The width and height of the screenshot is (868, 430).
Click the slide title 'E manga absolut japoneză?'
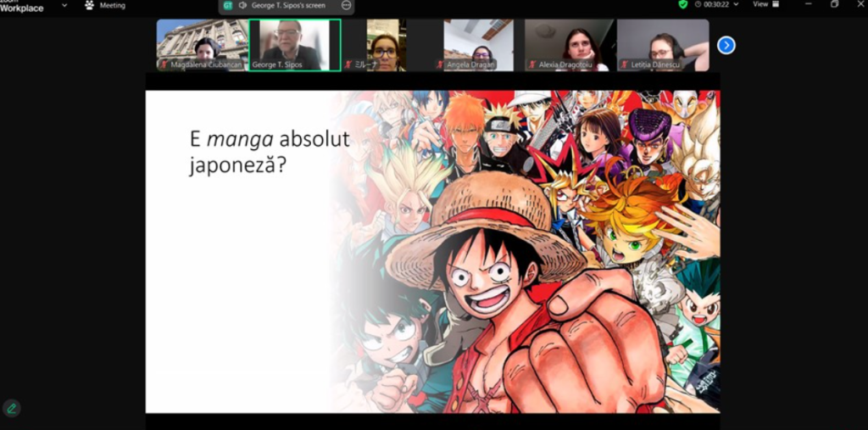coord(270,152)
